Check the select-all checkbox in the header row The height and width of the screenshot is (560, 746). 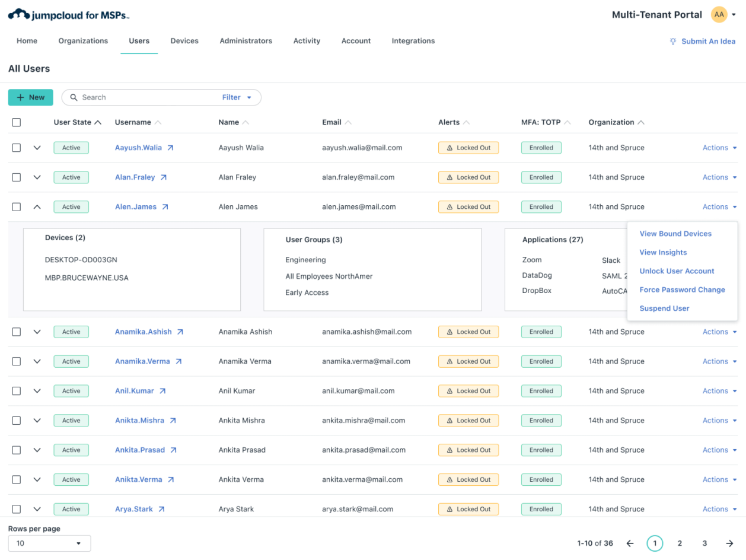coord(17,122)
